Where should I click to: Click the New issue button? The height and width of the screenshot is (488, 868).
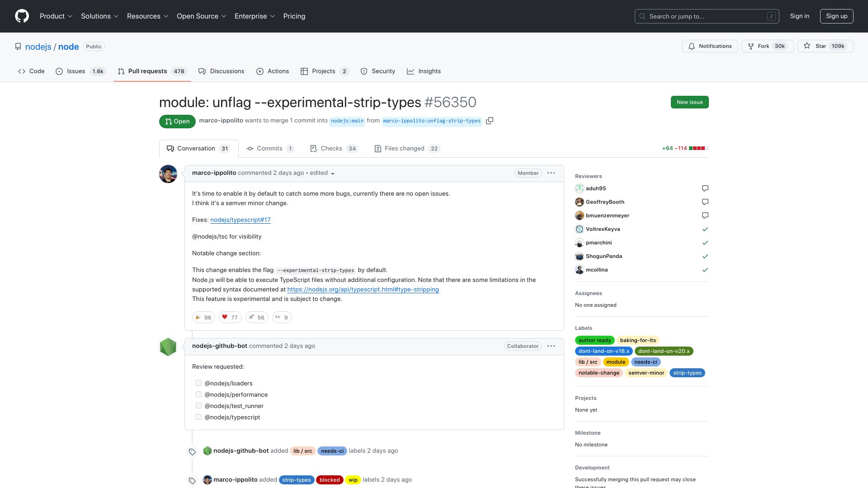pos(689,102)
